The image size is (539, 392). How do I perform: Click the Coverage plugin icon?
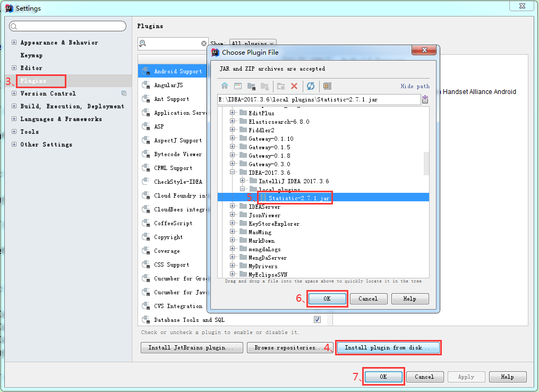click(x=146, y=251)
